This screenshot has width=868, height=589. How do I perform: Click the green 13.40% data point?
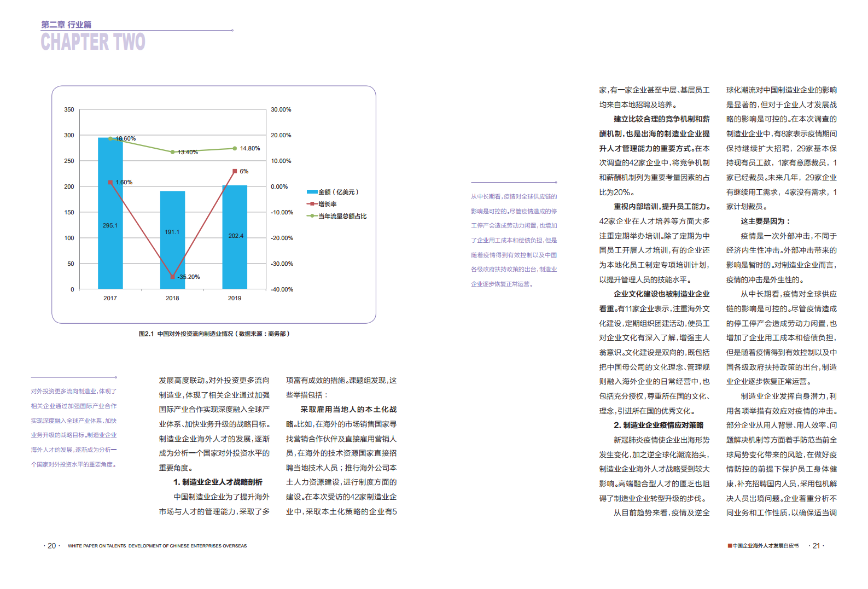(x=172, y=152)
